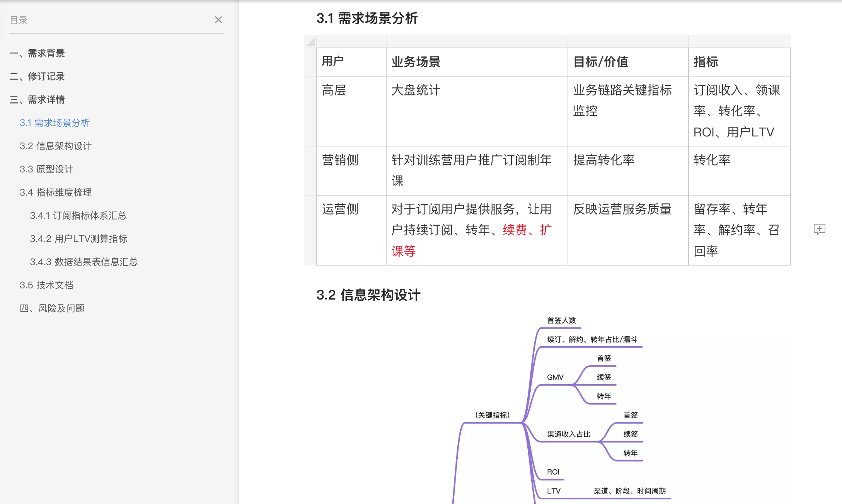The height and width of the screenshot is (504, 842).
Task: Select column handle above 业务场景
Action: coord(477,41)
